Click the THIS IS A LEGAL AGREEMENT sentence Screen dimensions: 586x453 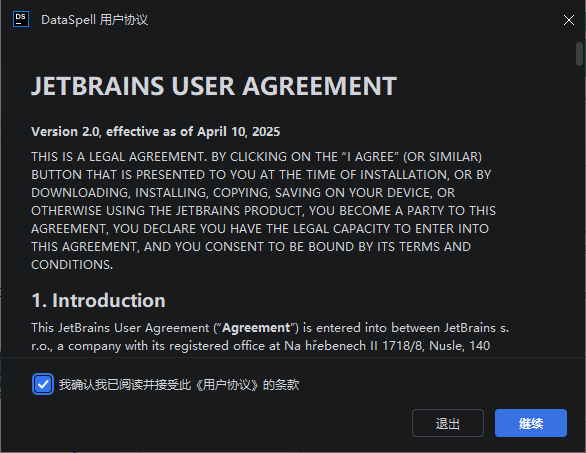(x=119, y=157)
